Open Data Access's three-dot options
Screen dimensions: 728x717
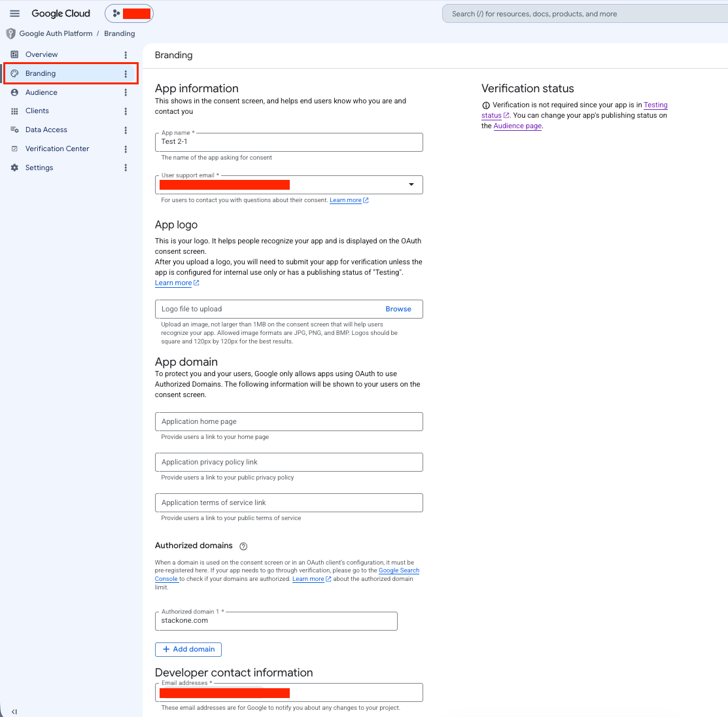tap(126, 130)
